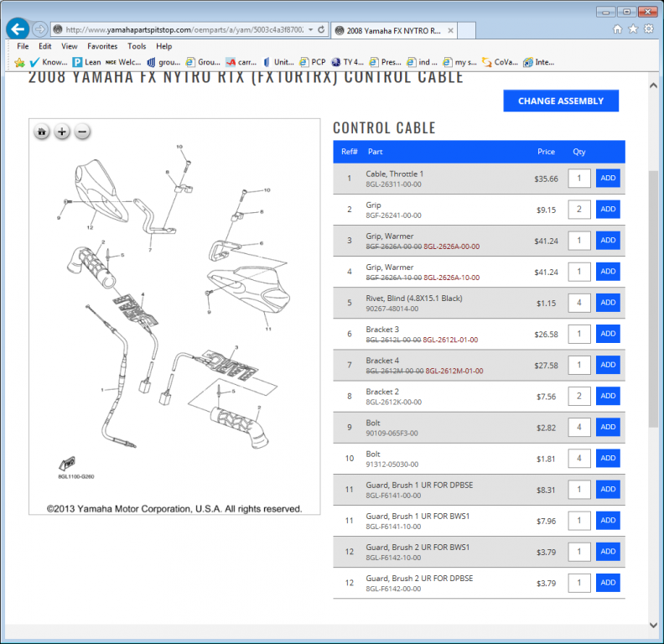Click the page vertical scrollbar thumb
The width and height of the screenshot is (664, 644).
pyautogui.click(x=653, y=299)
